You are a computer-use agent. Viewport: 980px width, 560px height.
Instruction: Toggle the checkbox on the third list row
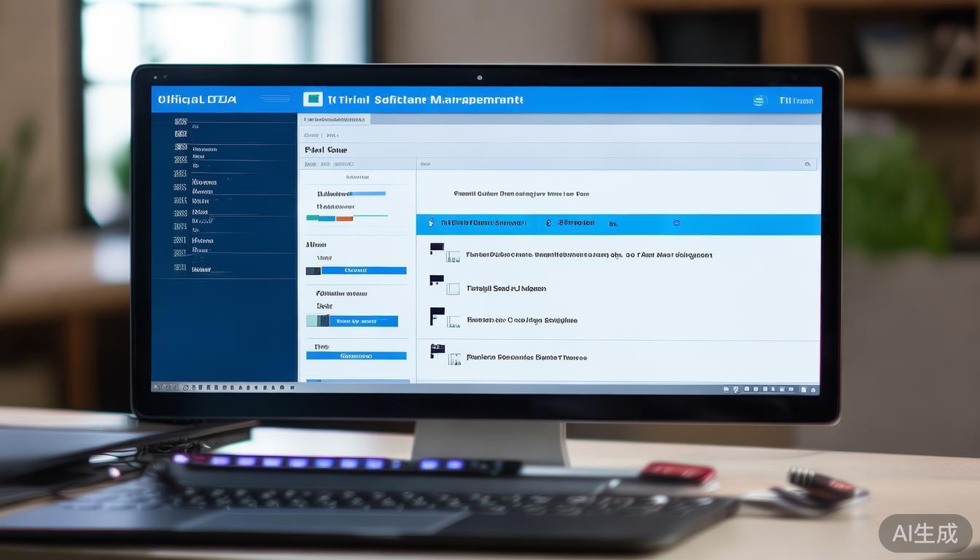tap(453, 321)
